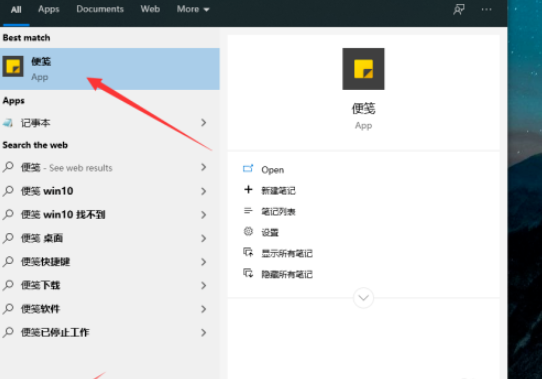Switch to the Documents tab
The width and height of the screenshot is (542, 379).
[x=100, y=9]
